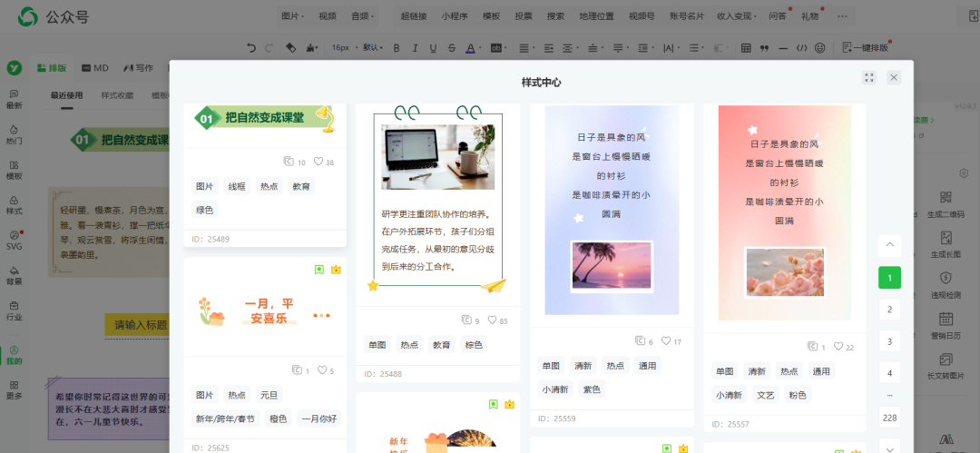Click the copy icon beside count 10
The width and height of the screenshot is (980, 453).
click(x=289, y=162)
